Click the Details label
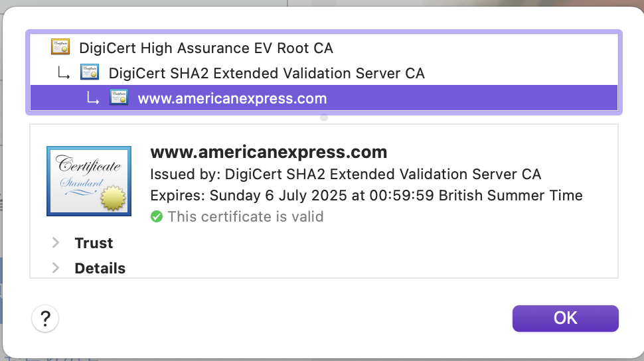The width and height of the screenshot is (644, 361). coord(100,268)
